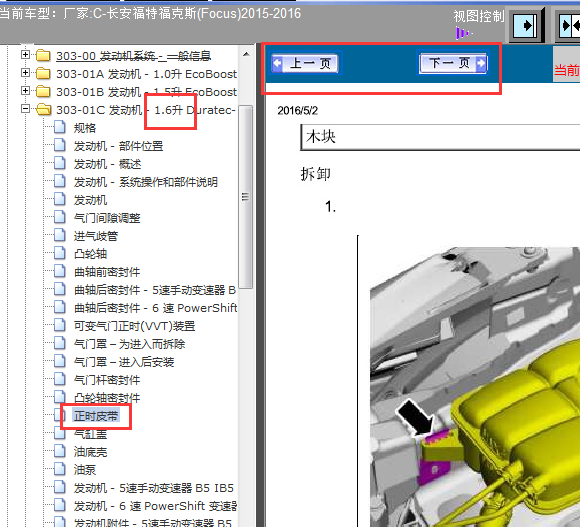Open the 油底壳 page
Viewport: 580px width, 527px height.
pyautogui.click(x=90, y=452)
